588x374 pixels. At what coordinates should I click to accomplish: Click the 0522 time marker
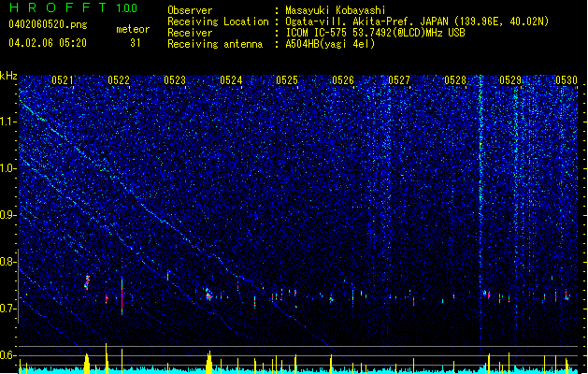119,80
